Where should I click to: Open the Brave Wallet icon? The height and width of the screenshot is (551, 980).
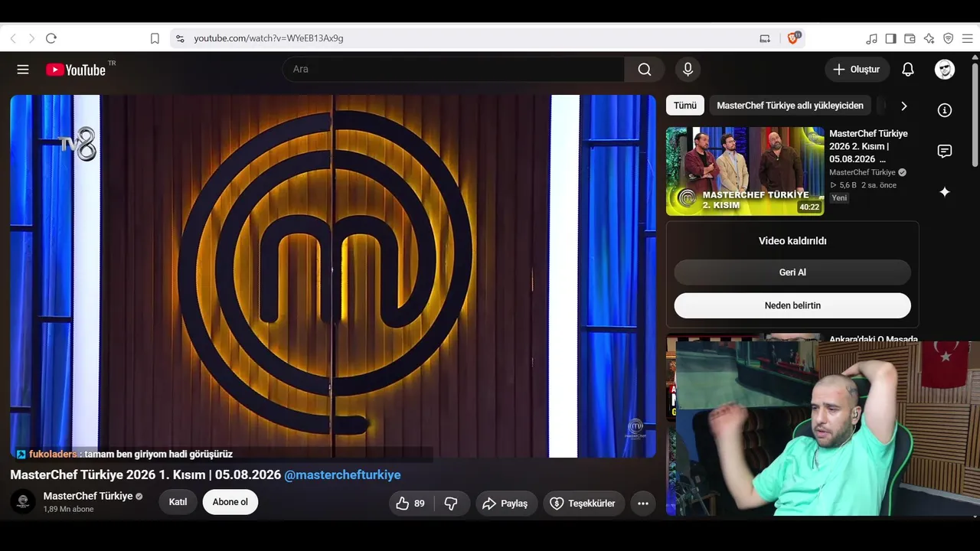(x=910, y=38)
